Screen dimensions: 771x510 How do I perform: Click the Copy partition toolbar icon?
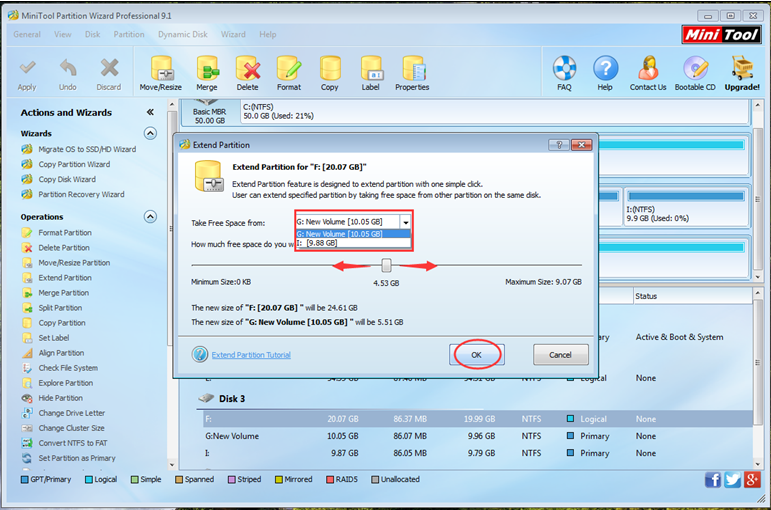(330, 68)
